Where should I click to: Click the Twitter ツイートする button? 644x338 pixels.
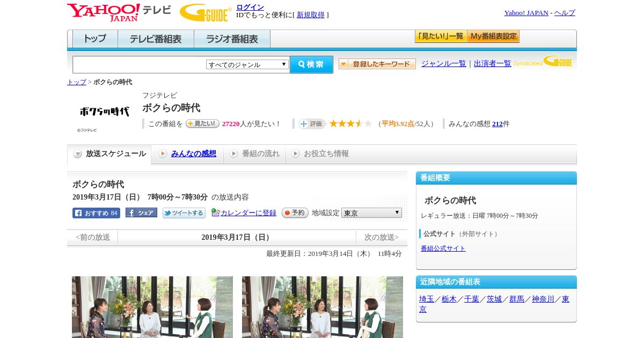(184, 213)
